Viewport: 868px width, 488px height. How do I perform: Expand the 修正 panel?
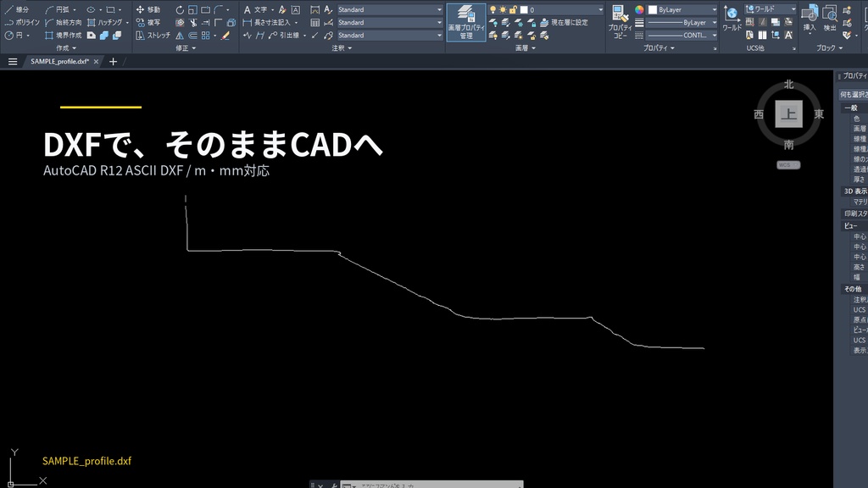click(x=186, y=48)
